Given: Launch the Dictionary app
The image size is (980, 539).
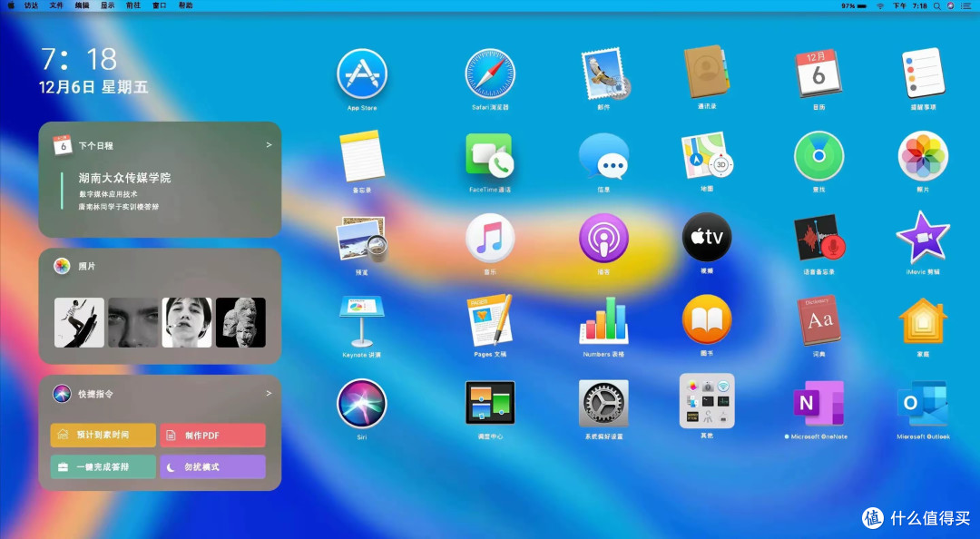Looking at the screenshot, I should (x=818, y=321).
